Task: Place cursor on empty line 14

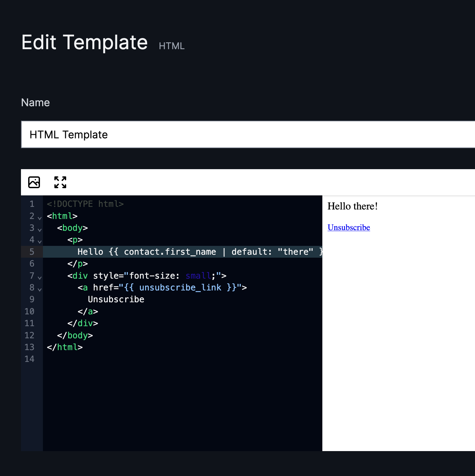Action: (x=182, y=359)
